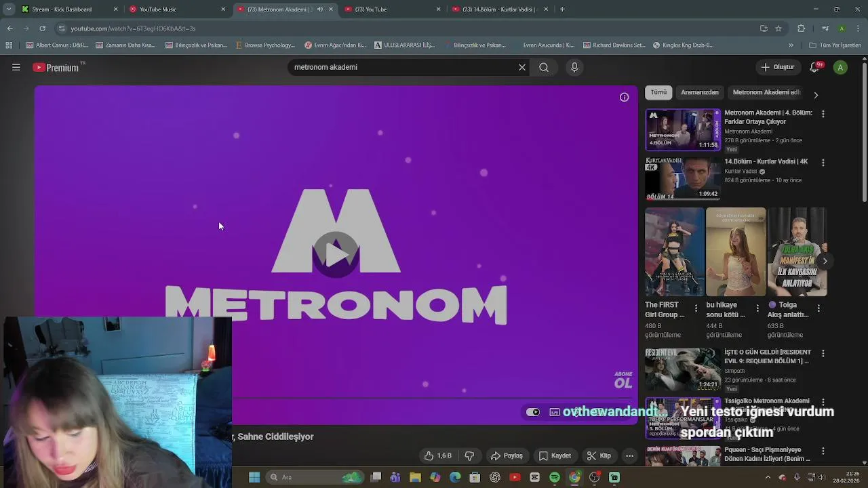Bookmark this page with star icon
This screenshot has width=868, height=488.
[778, 28]
